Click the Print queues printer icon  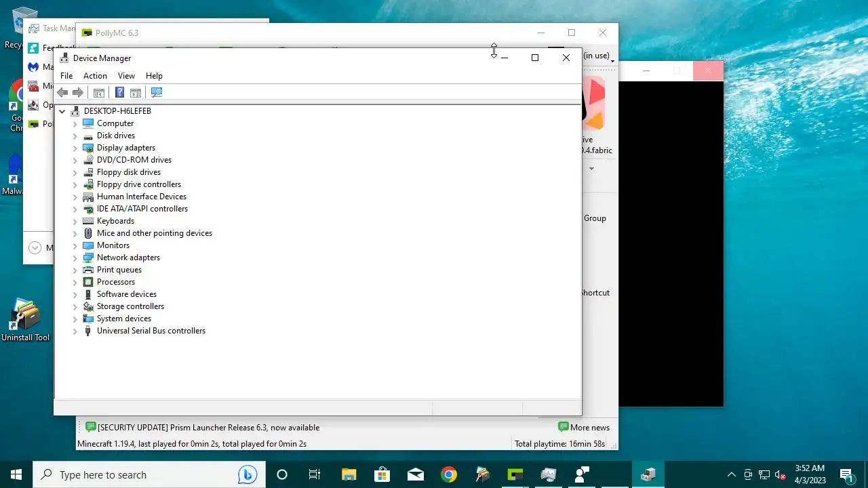pos(88,270)
